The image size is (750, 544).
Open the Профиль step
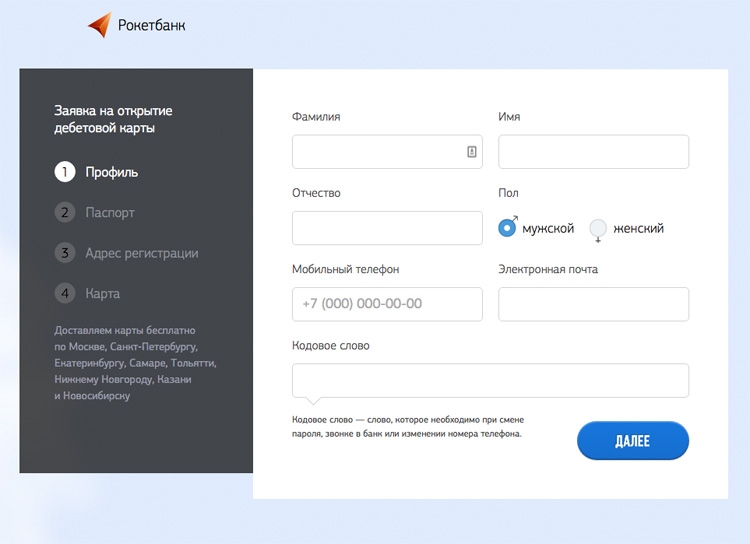[111, 172]
